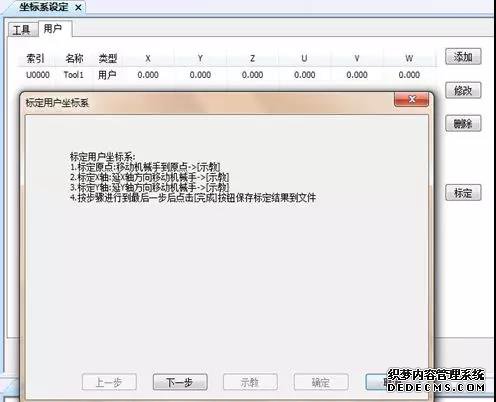Click the 索引 column header
Image resolution: width=496 pixels, height=402 pixels.
(x=35, y=58)
